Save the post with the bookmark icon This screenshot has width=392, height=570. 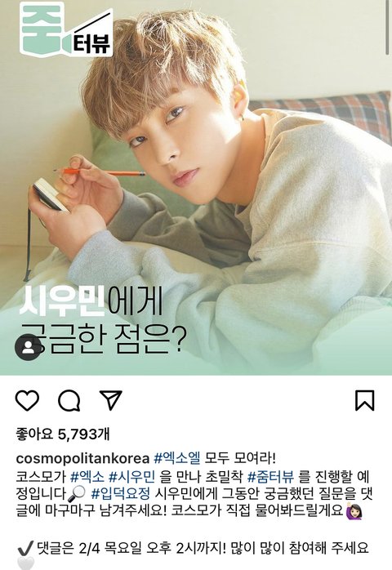[365, 401]
